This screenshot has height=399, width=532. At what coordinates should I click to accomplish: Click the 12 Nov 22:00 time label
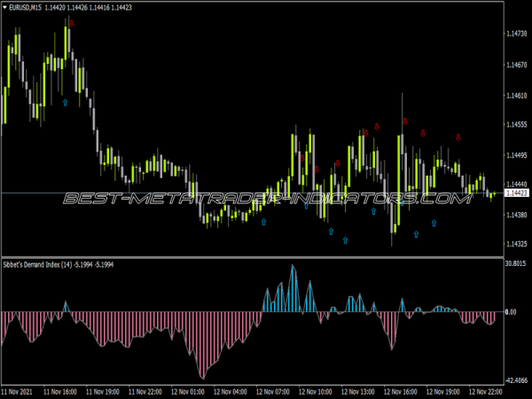(x=486, y=392)
